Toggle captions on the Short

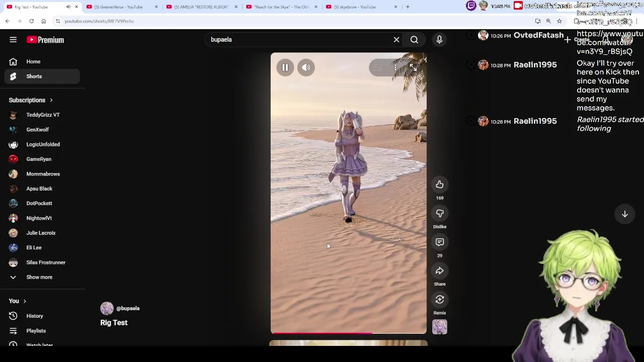point(378,67)
